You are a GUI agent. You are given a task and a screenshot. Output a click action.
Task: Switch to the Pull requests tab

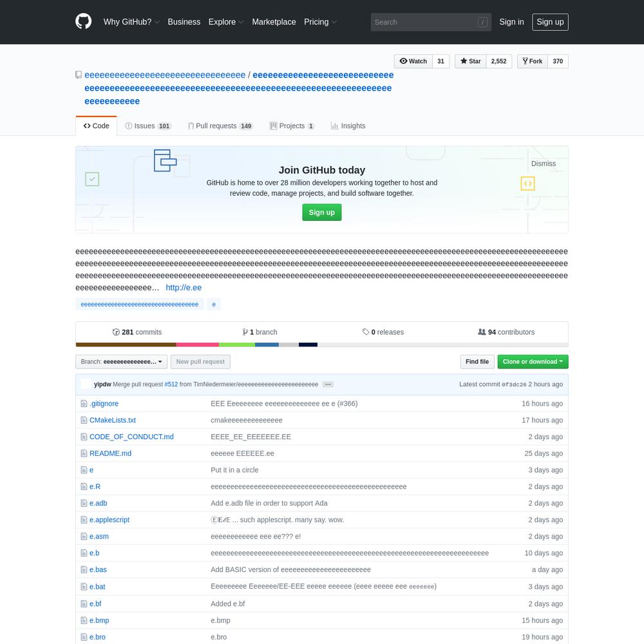point(220,126)
